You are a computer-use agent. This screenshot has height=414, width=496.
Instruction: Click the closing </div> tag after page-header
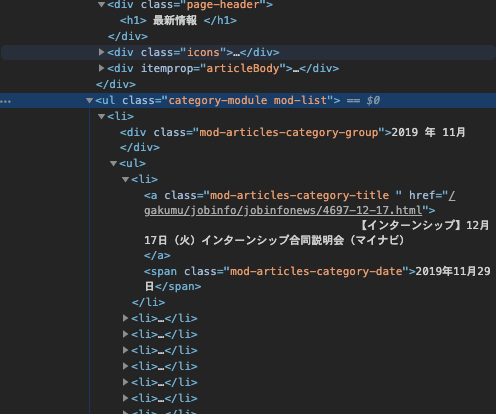coord(128,36)
